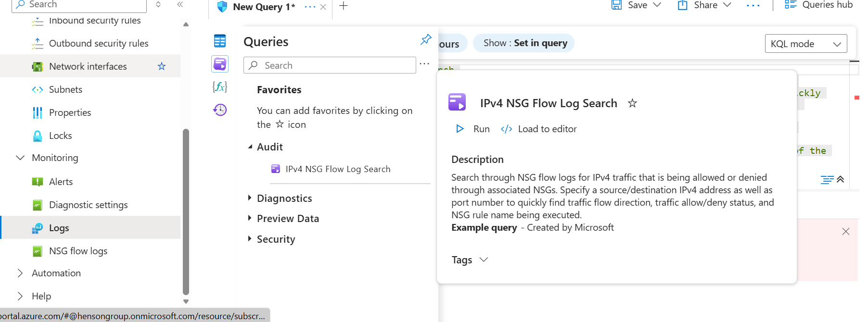Viewport: 868px width, 322px height.
Task: Expand the Automation section
Action: tap(20, 273)
